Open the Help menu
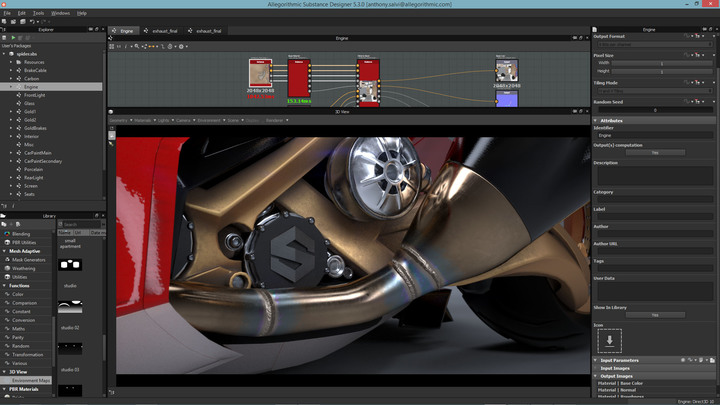Viewport: 720px width, 405px height. [82, 13]
